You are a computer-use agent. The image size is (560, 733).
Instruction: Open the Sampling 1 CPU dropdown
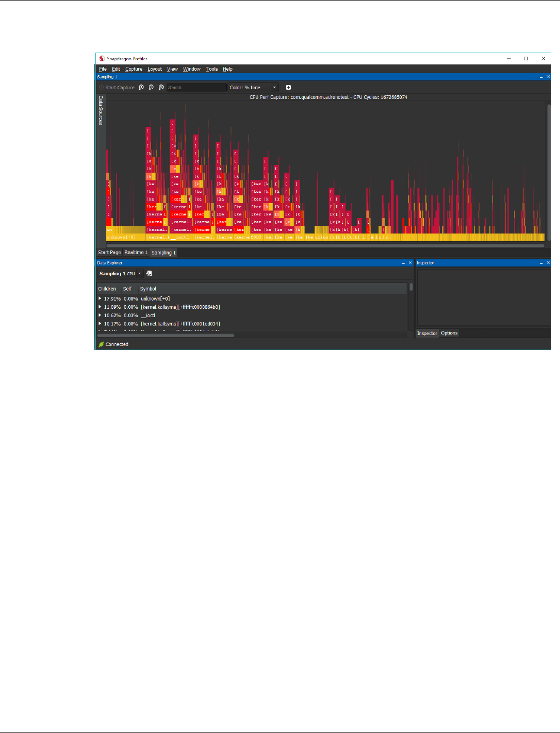(120, 274)
